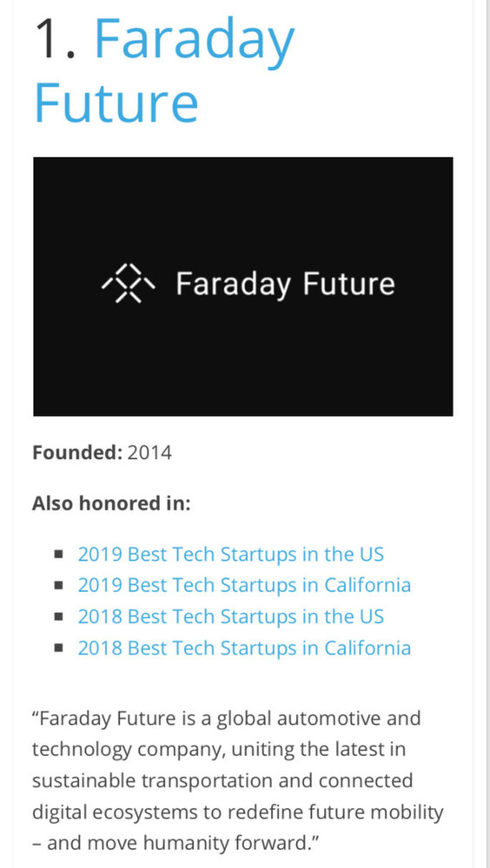Select the black Faraday Future banner image
This screenshot has height=868, width=490.
coord(242,286)
